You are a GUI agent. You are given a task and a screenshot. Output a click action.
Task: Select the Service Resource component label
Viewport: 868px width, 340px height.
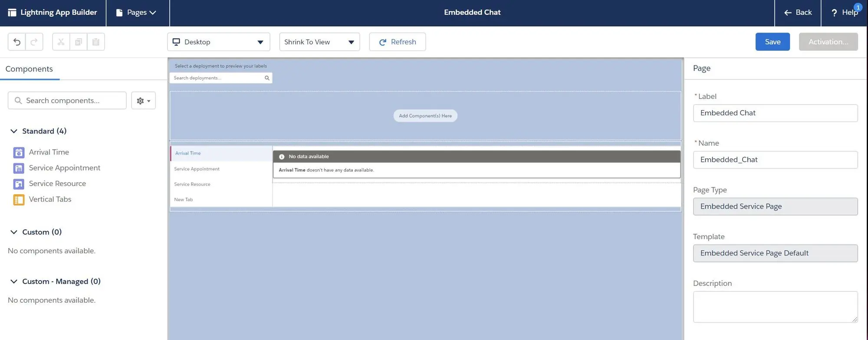[57, 183]
